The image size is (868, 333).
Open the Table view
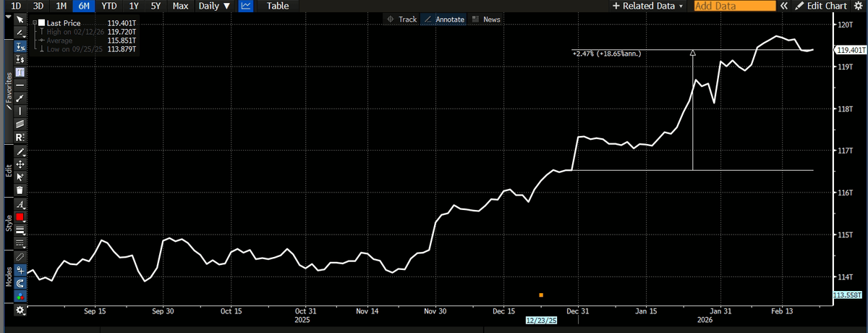(278, 6)
